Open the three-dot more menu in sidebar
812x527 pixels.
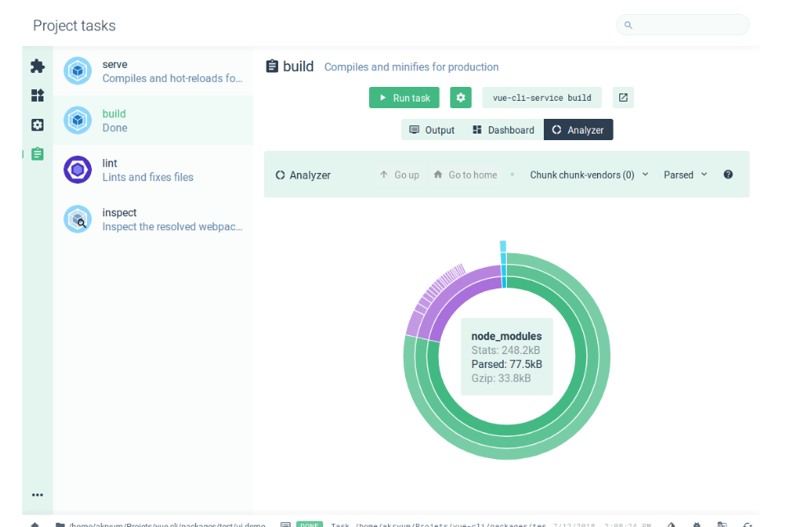[x=37, y=495]
